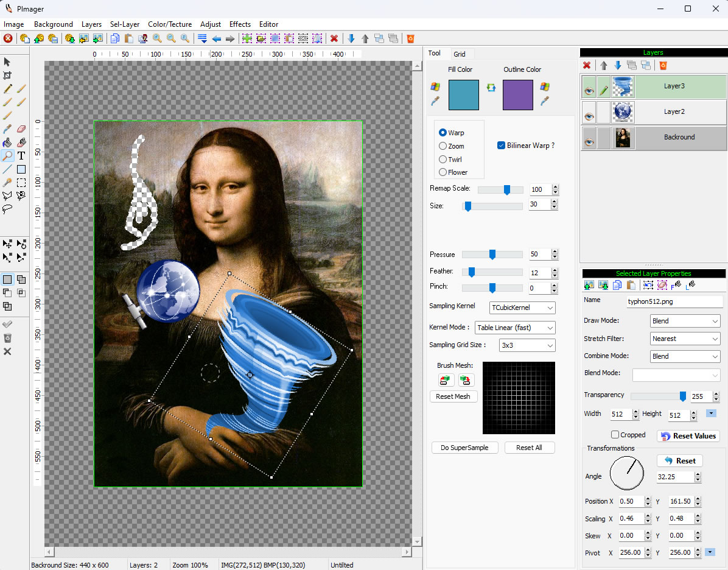Click the zoom out magnifier toolbar icon
This screenshot has height=570, width=728.
(171, 38)
